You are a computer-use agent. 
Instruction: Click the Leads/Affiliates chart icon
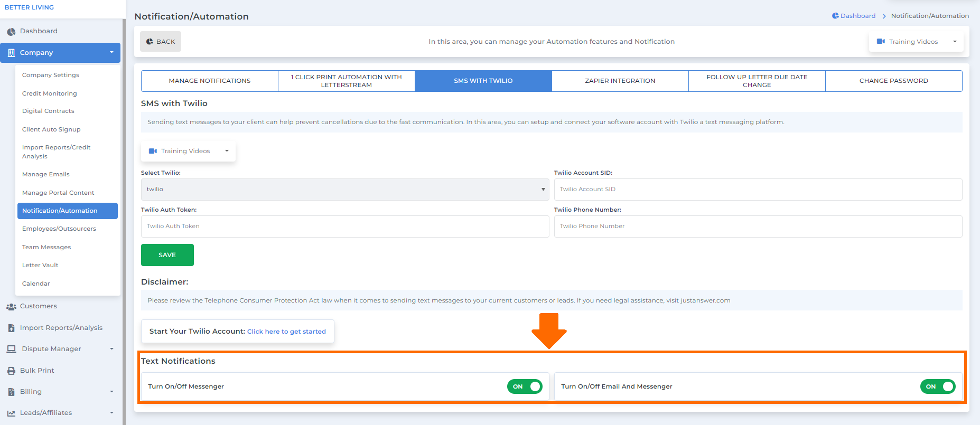(x=11, y=413)
